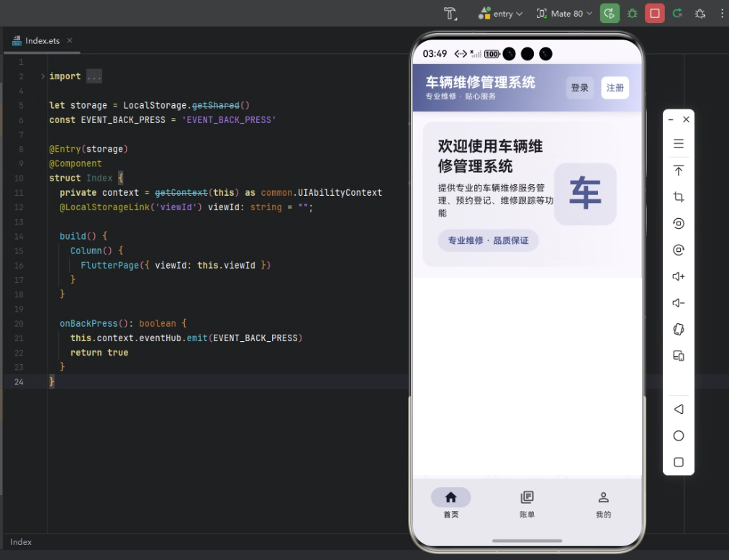Viewport: 729px width, 560px height.
Task: Click line number 24 in gutter
Action: [19, 382]
